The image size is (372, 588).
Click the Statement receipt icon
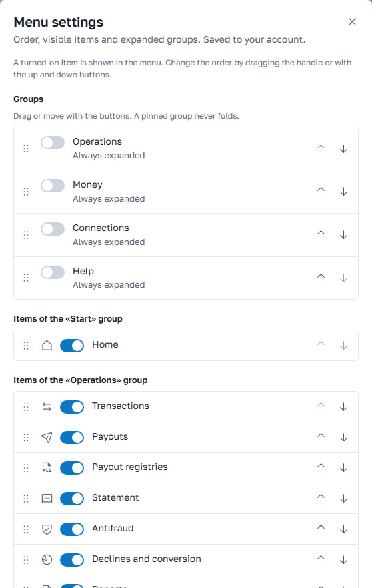pos(47,499)
